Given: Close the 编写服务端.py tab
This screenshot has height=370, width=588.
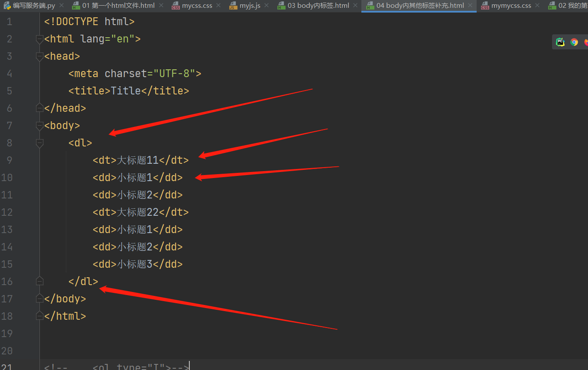Looking at the screenshot, I should 61,6.
